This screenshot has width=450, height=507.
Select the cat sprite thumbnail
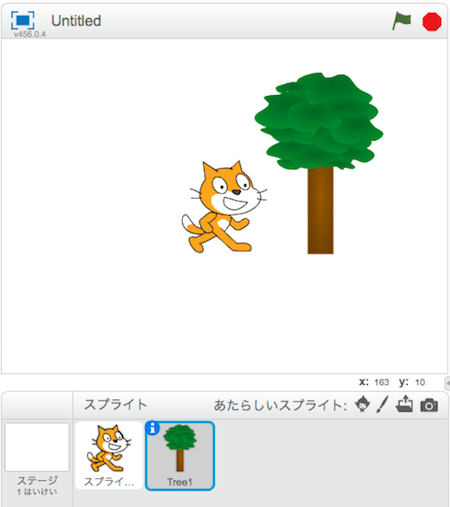(x=109, y=455)
